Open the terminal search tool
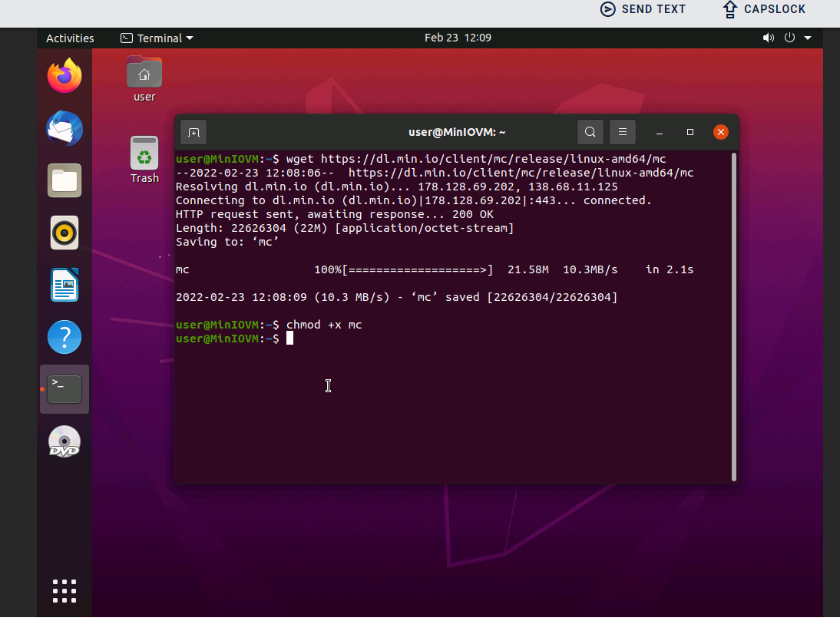This screenshot has height=621, width=840. tap(590, 132)
